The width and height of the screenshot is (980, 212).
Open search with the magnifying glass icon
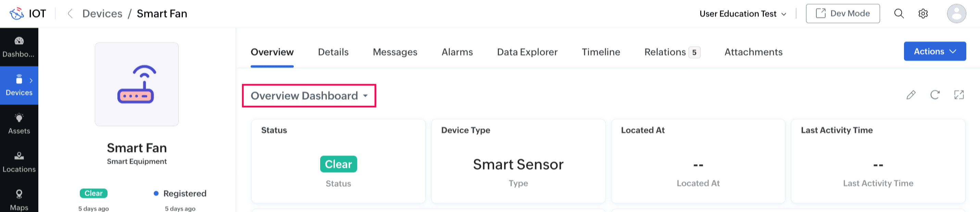899,14
